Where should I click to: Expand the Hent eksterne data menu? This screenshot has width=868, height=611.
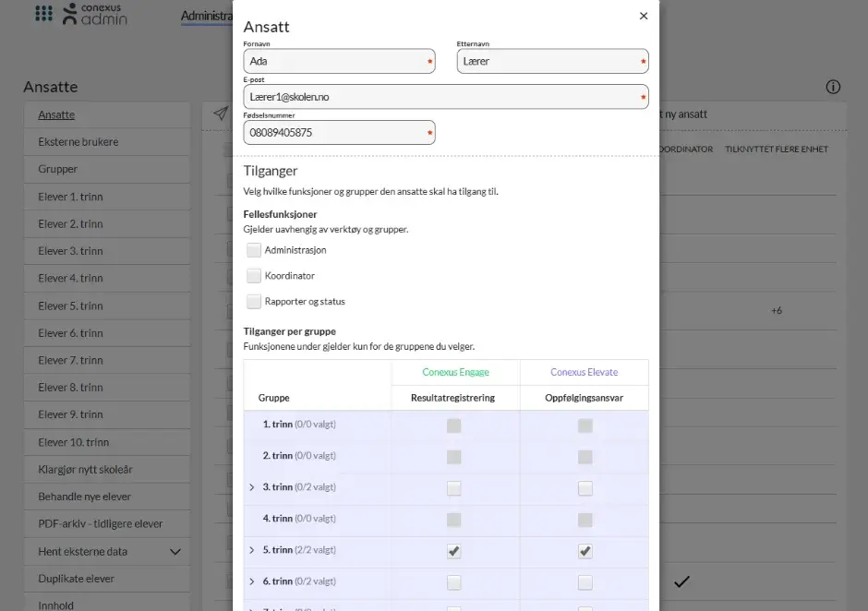pos(175,552)
